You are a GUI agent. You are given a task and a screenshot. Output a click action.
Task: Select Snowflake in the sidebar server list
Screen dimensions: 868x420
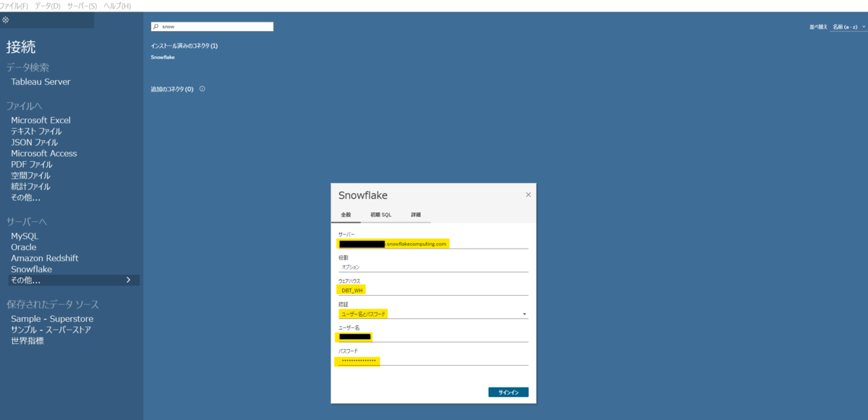pyautogui.click(x=31, y=269)
